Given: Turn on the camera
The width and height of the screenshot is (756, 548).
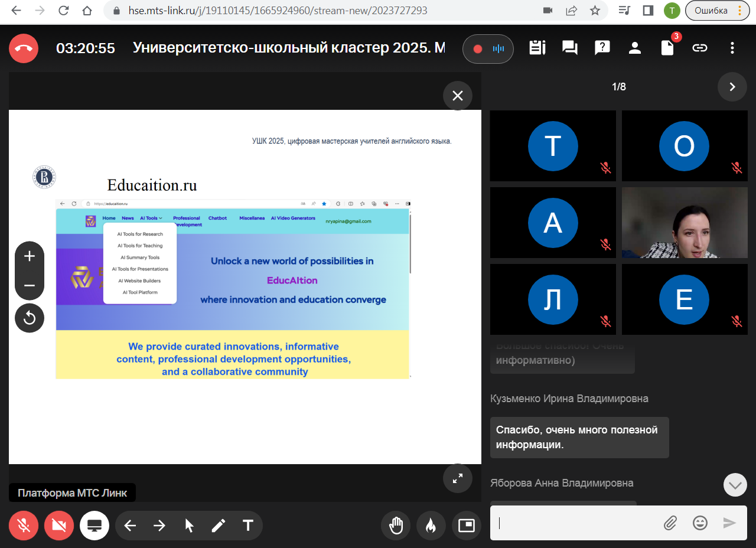Looking at the screenshot, I should point(59,526).
